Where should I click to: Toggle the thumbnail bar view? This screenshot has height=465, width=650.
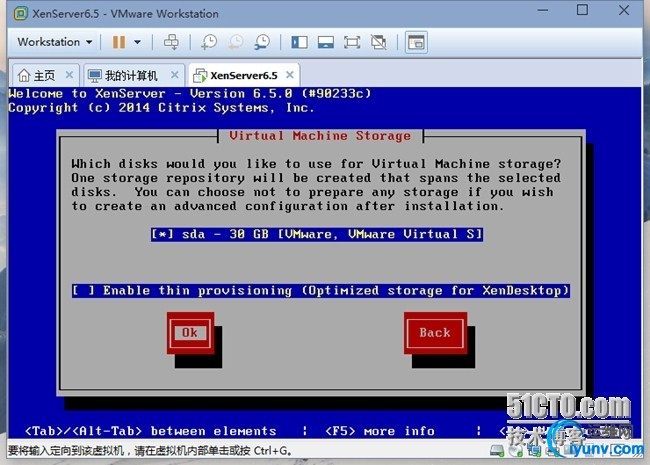[326, 42]
